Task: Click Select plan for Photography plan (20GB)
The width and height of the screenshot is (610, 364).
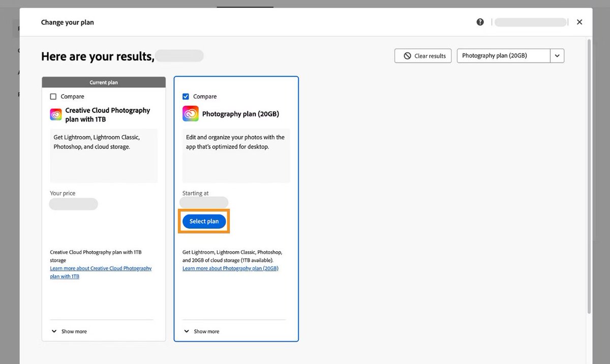Action: click(204, 221)
